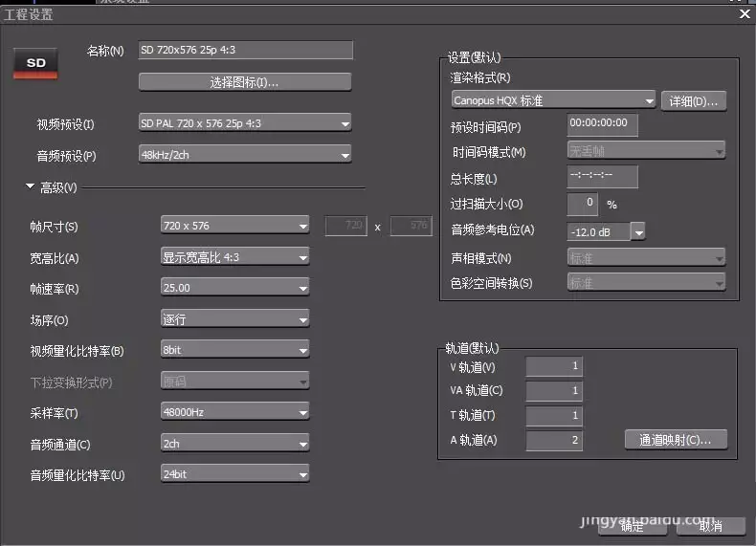Click the 色彩空间转换 disabled dropdown

tap(646, 282)
